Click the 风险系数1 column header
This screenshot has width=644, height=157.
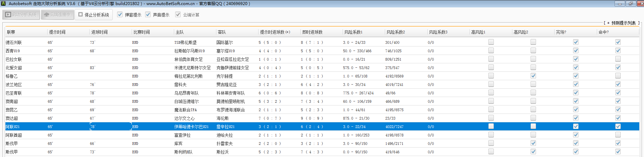[x=353, y=32]
